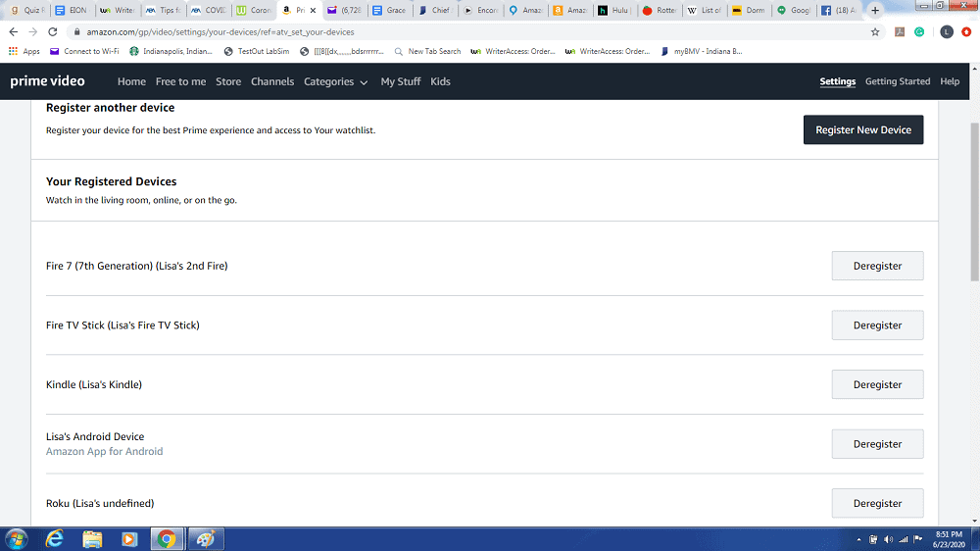Show hidden tray icons arrow
The image size is (980, 551).
tap(858, 539)
